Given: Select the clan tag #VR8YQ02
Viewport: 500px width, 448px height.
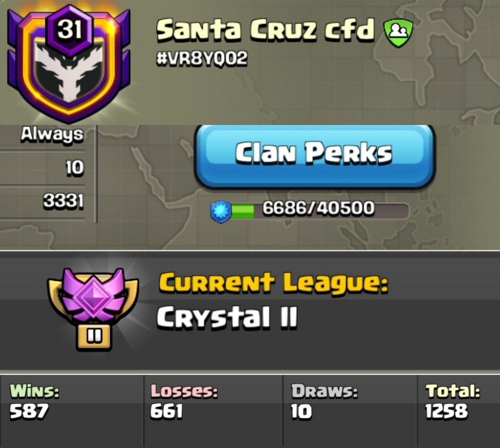Looking at the screenshot, I should click(202, 59).
